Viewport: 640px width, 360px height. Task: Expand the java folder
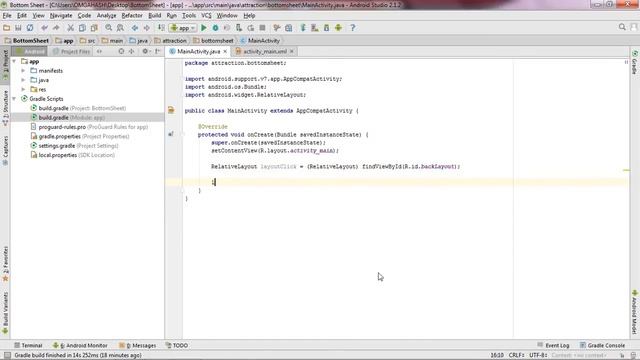[x=23, y=80]
